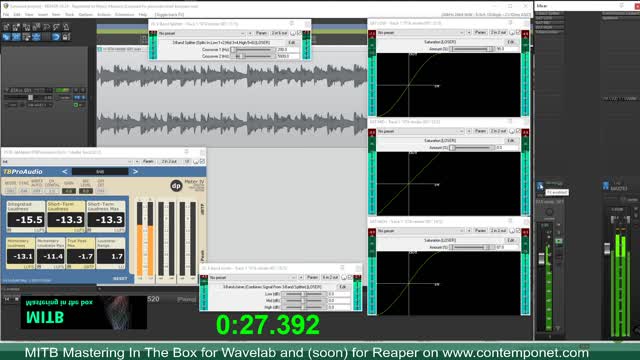The width and height of the screenshot is (640, 360).
Task: Toggle item grouping toolbar icon
Action: coord(16,37)
